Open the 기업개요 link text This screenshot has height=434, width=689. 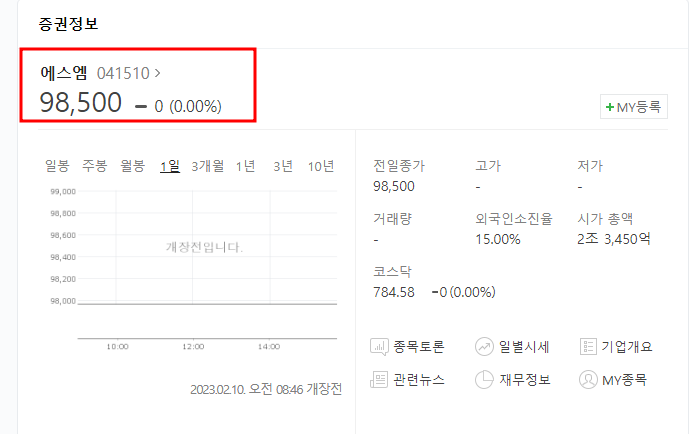point(627,347)
